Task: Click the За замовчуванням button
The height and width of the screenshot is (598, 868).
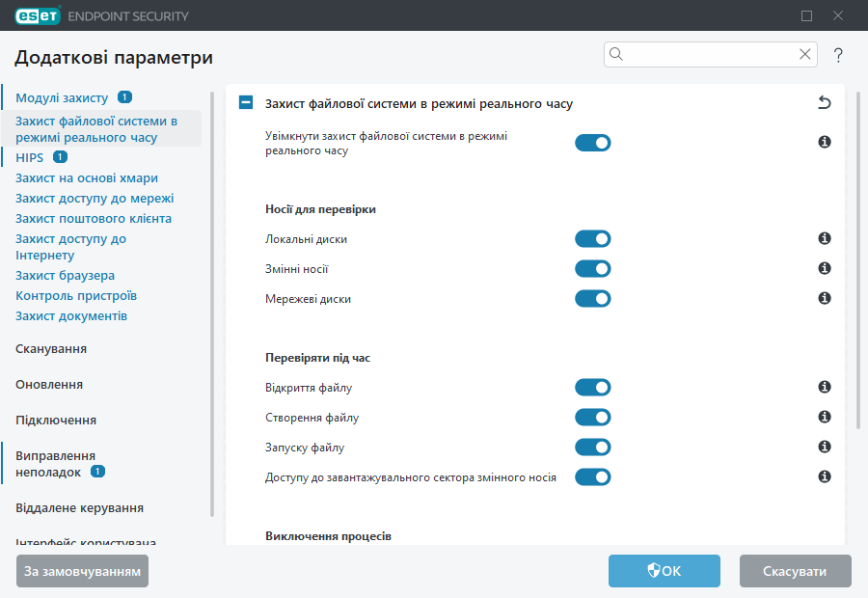Action: pos(82,571)
